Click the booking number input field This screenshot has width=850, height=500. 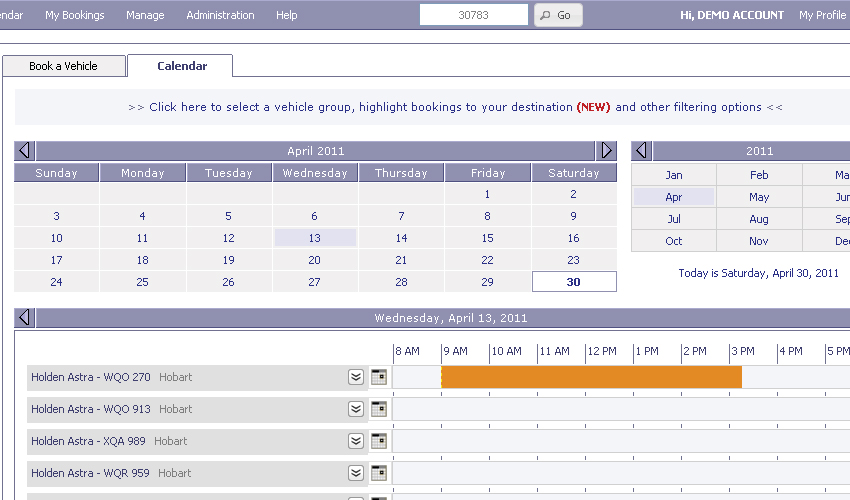click(x=474, y=15)
